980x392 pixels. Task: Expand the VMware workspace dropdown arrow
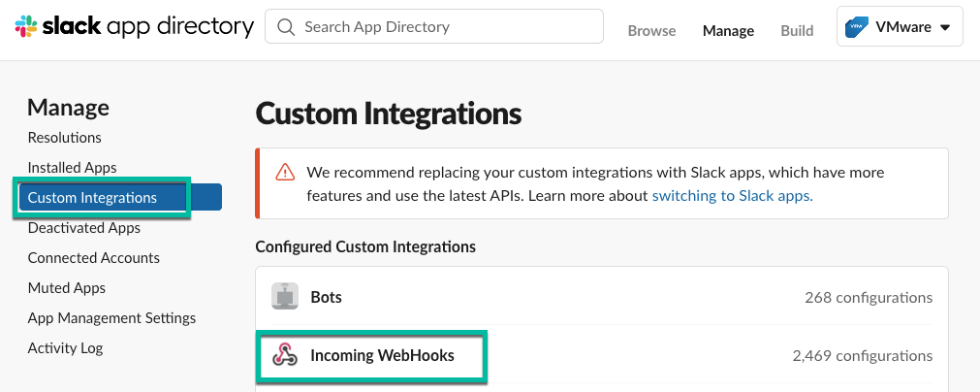tap(945, 27)
